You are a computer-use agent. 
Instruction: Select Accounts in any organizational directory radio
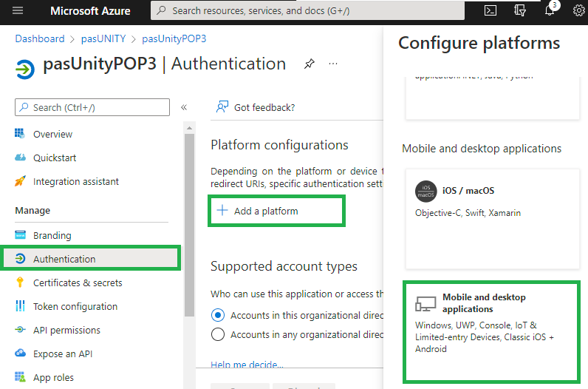[x=218, y=334]
